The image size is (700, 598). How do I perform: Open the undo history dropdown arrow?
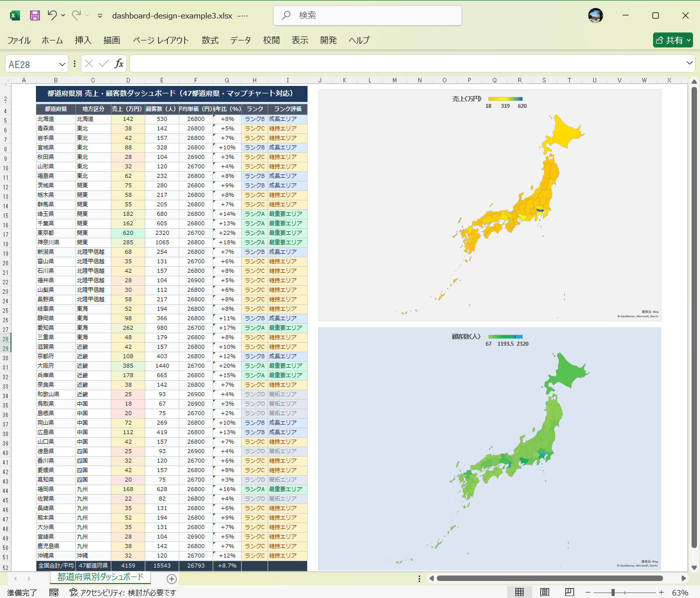click(63, 15)
